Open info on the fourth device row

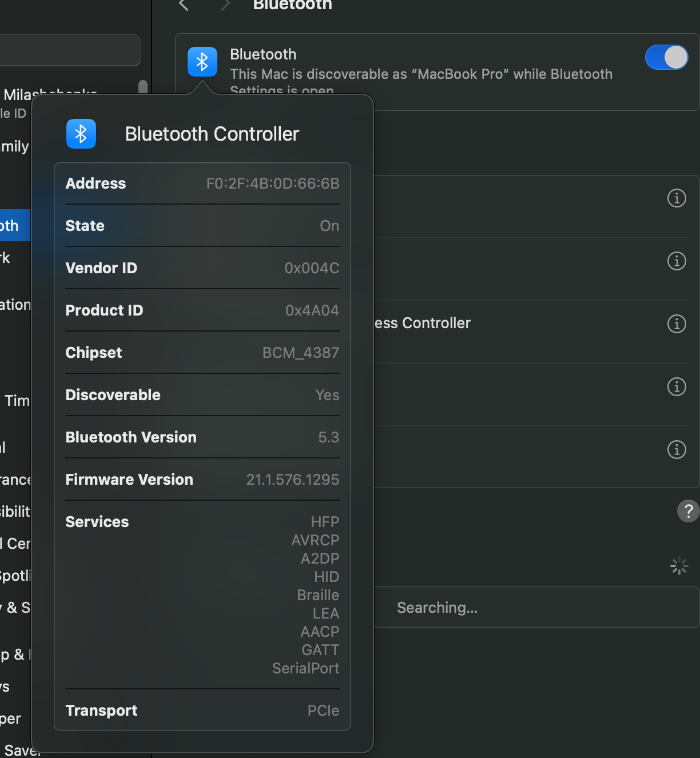677,387
